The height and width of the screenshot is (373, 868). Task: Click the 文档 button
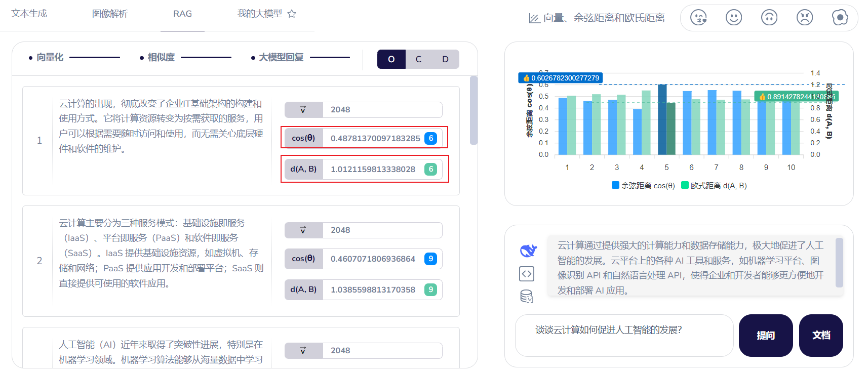point(821,336)
